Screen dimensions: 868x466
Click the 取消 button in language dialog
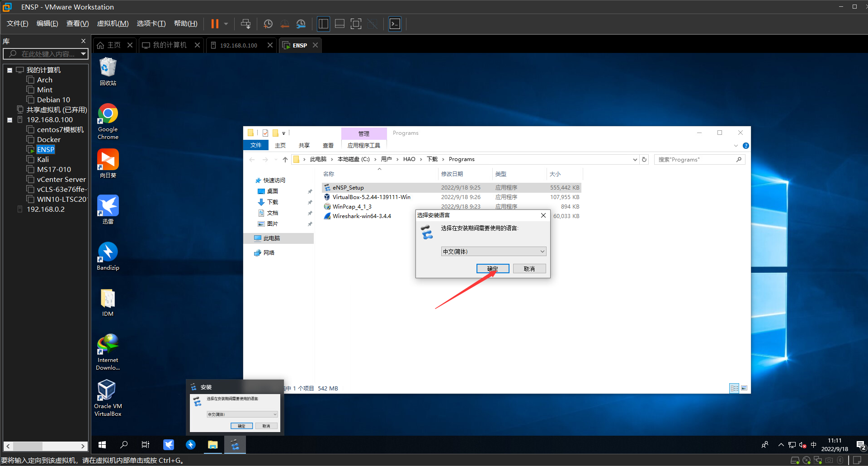pos(529,269)
